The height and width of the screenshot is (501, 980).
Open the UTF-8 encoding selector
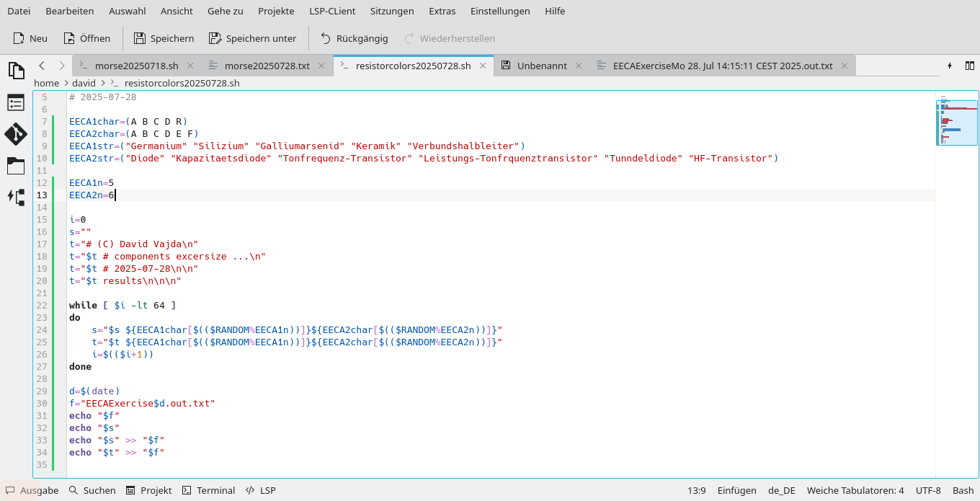pos(928,490)
